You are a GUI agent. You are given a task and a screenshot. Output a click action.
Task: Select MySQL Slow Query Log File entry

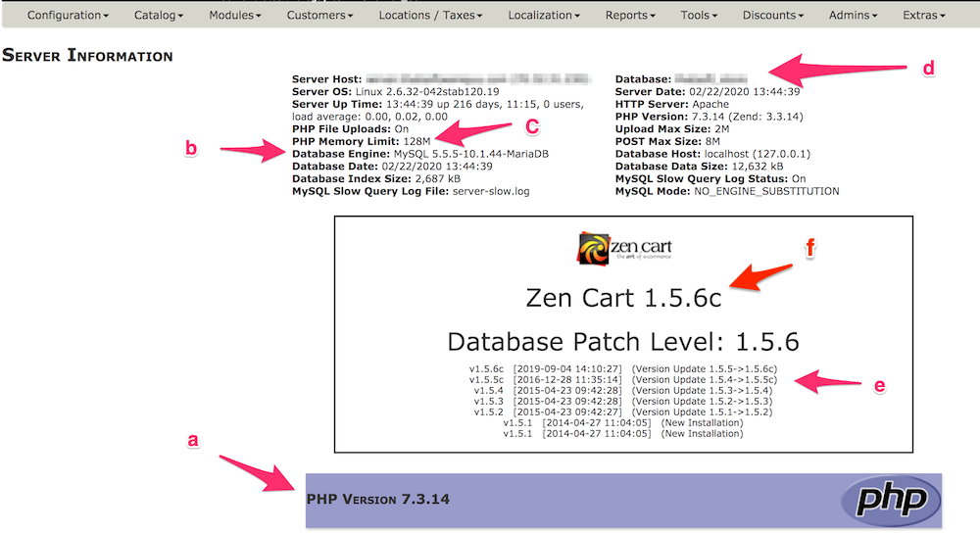tap(411, 192)
